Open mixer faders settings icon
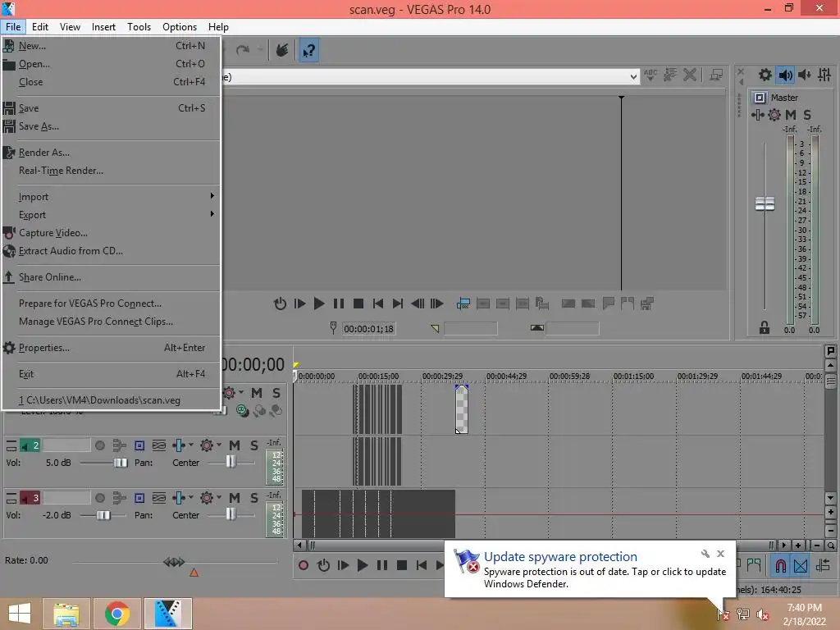The image size is (840, 630). click(x=824, y=75)
